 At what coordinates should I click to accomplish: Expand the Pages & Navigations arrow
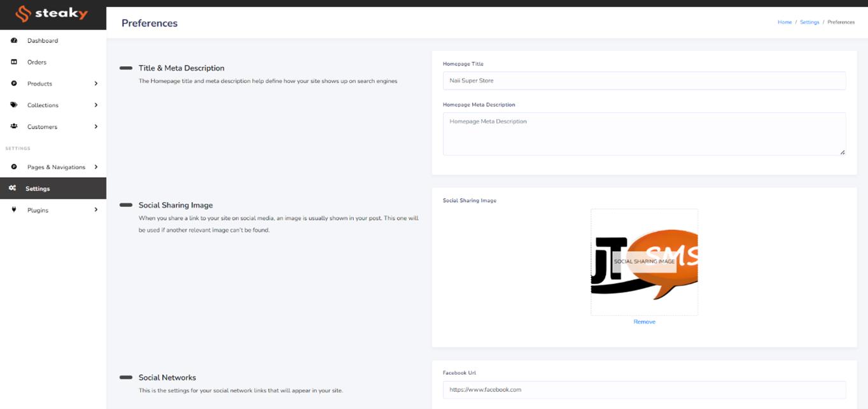(x=96, y=167)
